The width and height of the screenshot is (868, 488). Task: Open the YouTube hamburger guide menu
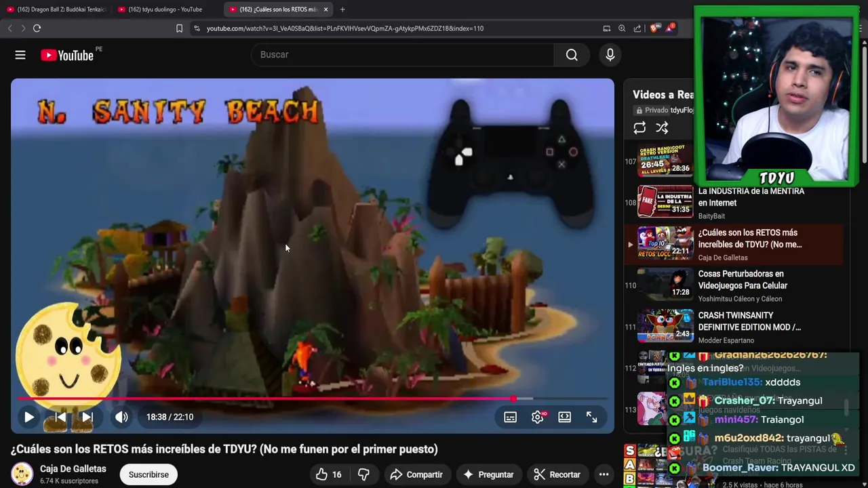click(20, 55)
